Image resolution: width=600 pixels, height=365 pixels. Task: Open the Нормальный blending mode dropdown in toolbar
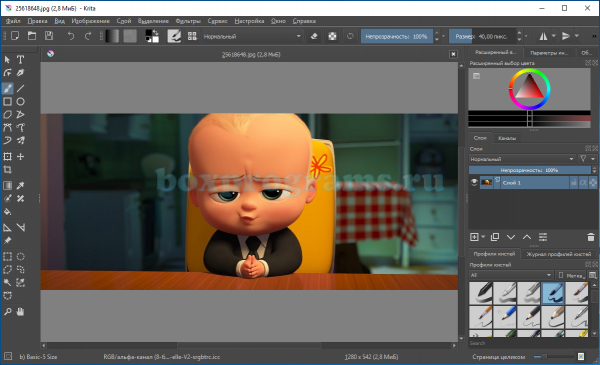[252, 36]
